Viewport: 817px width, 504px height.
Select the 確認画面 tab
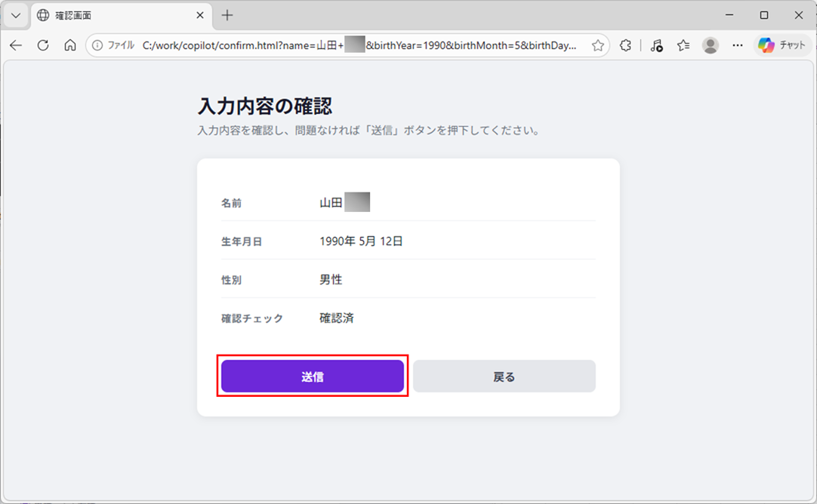113,15
